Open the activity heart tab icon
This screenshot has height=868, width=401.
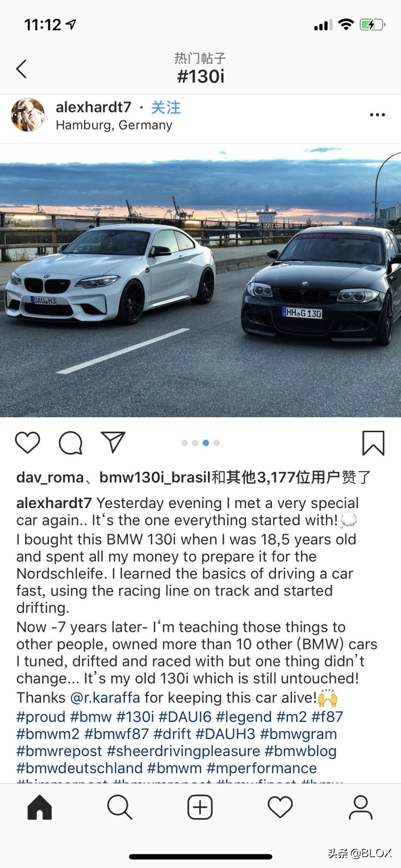tap(280, 807)
